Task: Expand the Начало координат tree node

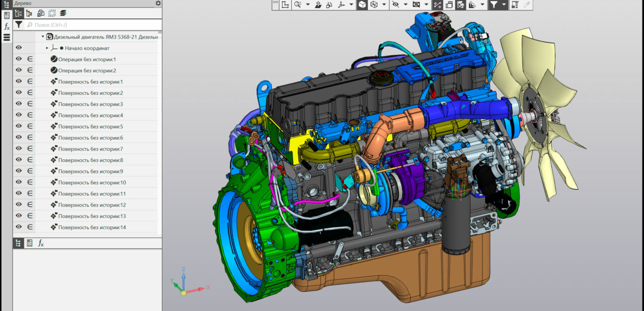Action: (x=47, y=48)
